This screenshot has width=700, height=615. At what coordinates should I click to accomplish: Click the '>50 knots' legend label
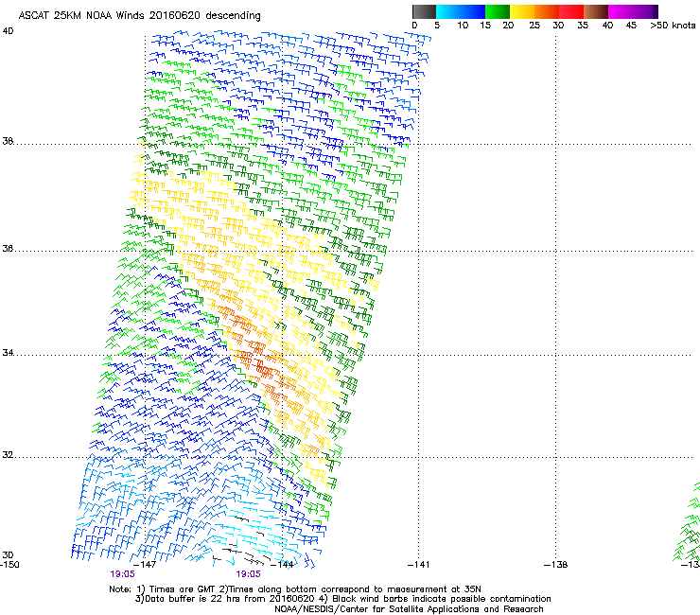673,26
